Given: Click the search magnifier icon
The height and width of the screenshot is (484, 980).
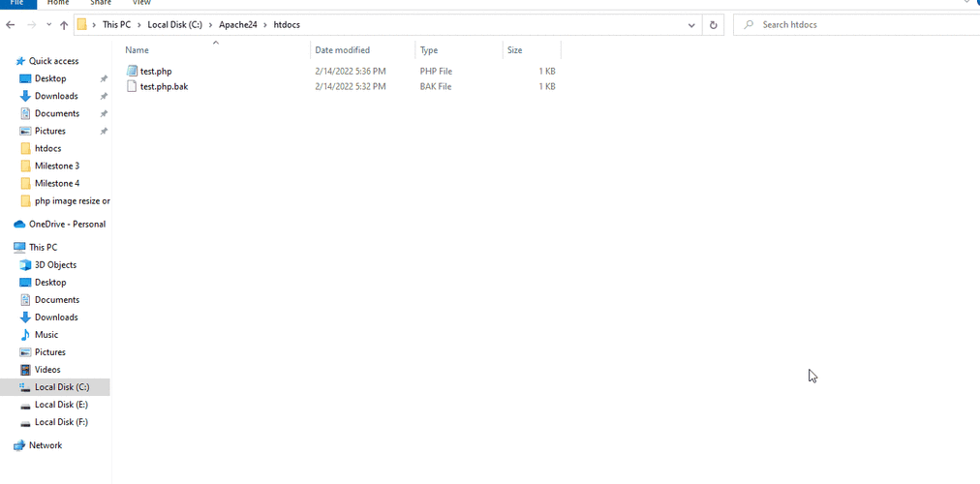Looking at the screenshot, I should pyautogui.click(x=748, y=25).
